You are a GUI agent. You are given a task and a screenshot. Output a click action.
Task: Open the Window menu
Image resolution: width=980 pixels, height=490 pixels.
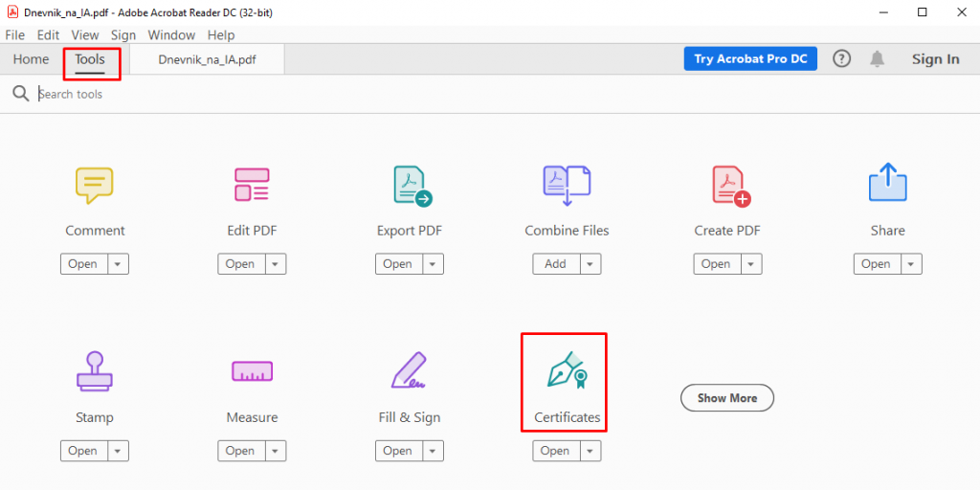[x=172, y=35]
